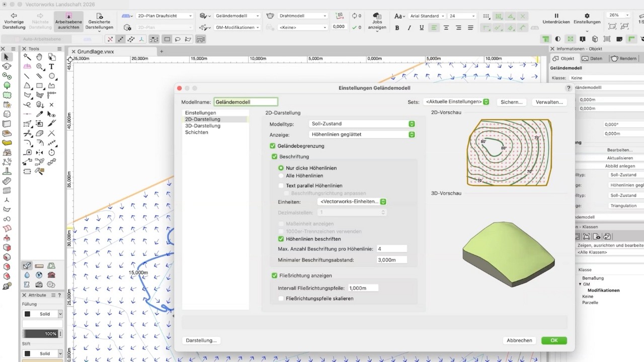Viewport: 644px width, 362px height.
Task: Select the Circle tool
Action: point(52,76)
